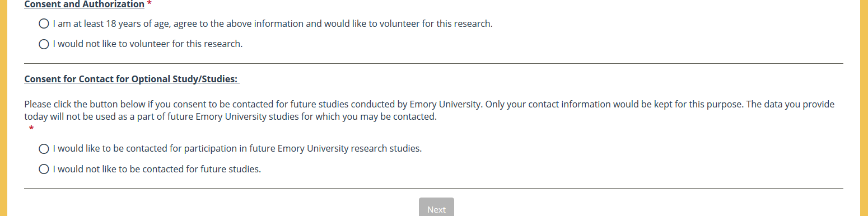Select the radio for being contacted for future studies
Viewport: 868px width, 216px height.
pos(44,149)
